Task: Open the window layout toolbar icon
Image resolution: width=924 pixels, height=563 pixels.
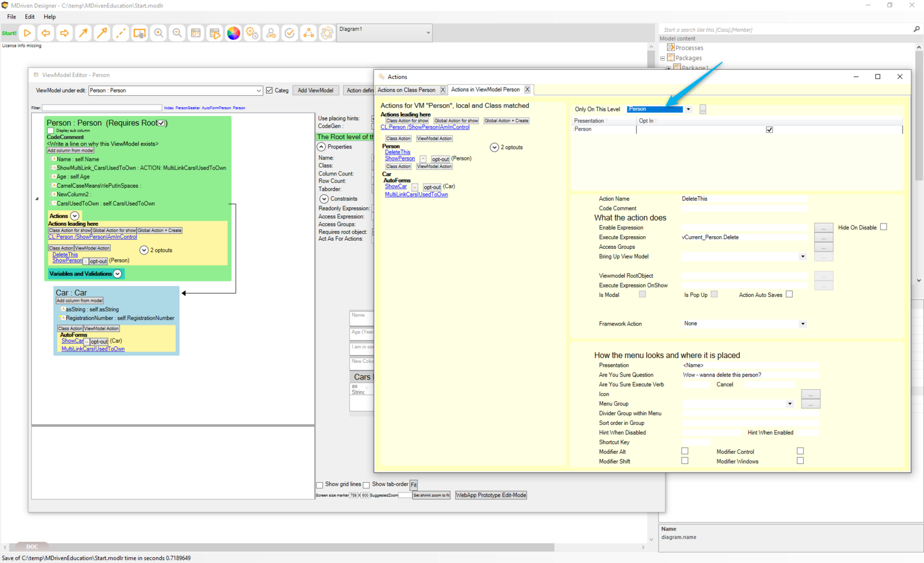Action: tap(196, 33)
